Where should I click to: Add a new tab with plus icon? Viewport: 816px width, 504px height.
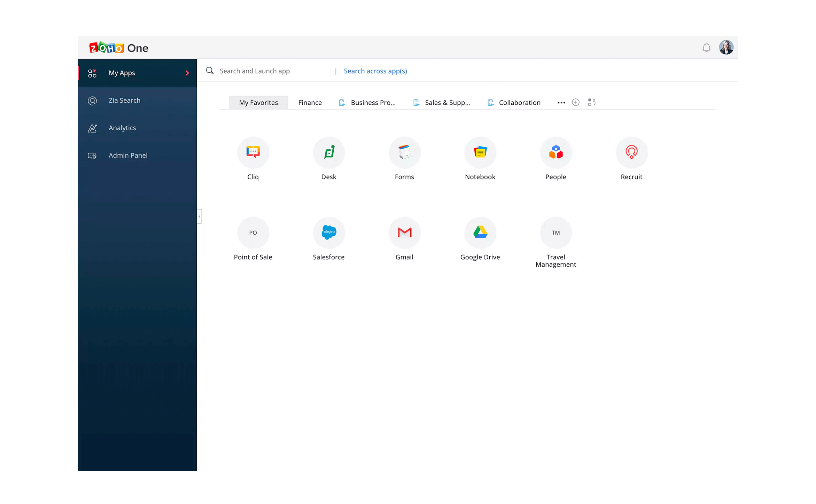click(x=576, y=102)
